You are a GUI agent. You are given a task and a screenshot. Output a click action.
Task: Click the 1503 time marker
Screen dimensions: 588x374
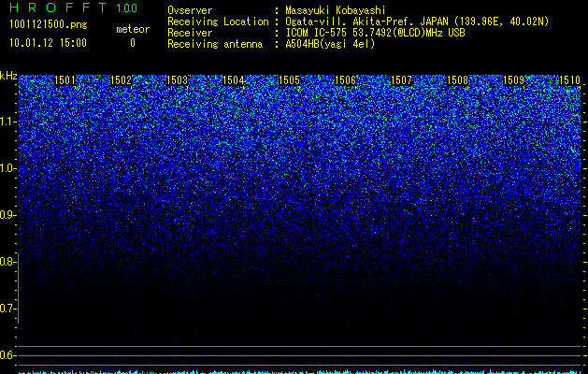tap(177, 80)
